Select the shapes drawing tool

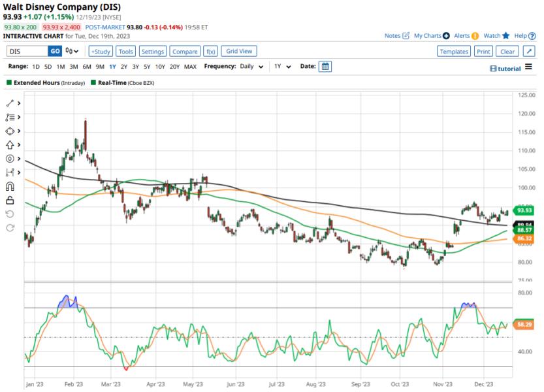(x=10, y=131)
